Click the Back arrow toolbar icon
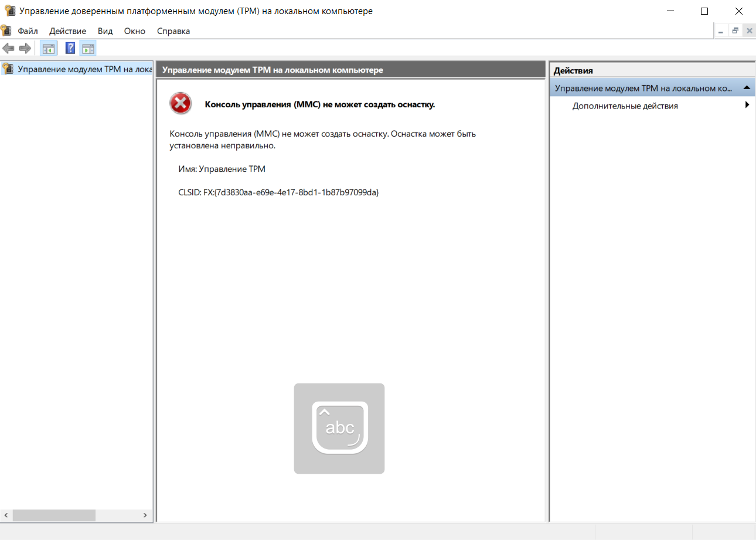Viewport: 756px width, 540px height. 8,48
